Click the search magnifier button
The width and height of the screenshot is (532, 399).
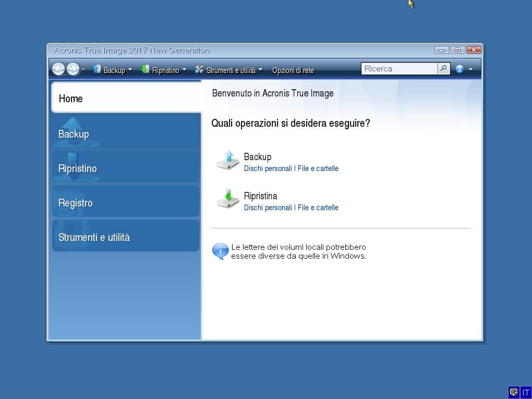pyautogui.click(x=444, y=69)
